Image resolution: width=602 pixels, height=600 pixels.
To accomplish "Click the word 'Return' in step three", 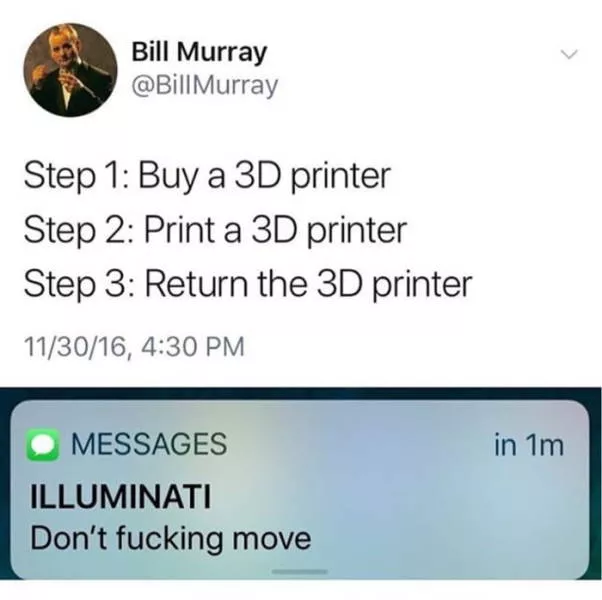I will point(196,284).
